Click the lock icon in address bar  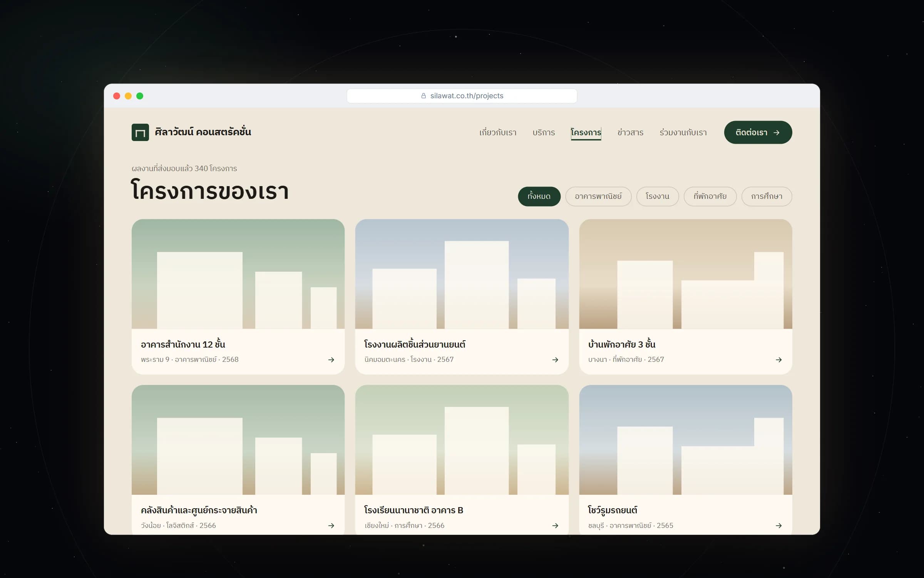point(423,96)
